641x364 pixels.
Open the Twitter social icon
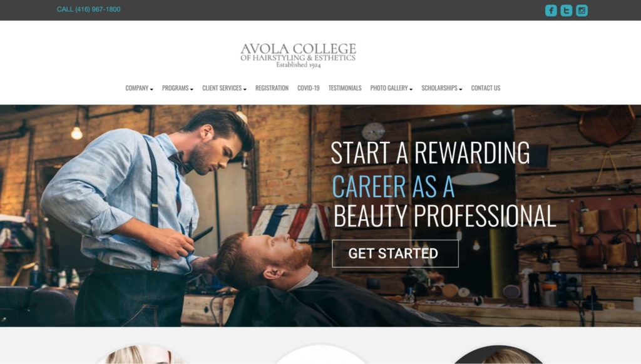point(566,10)
